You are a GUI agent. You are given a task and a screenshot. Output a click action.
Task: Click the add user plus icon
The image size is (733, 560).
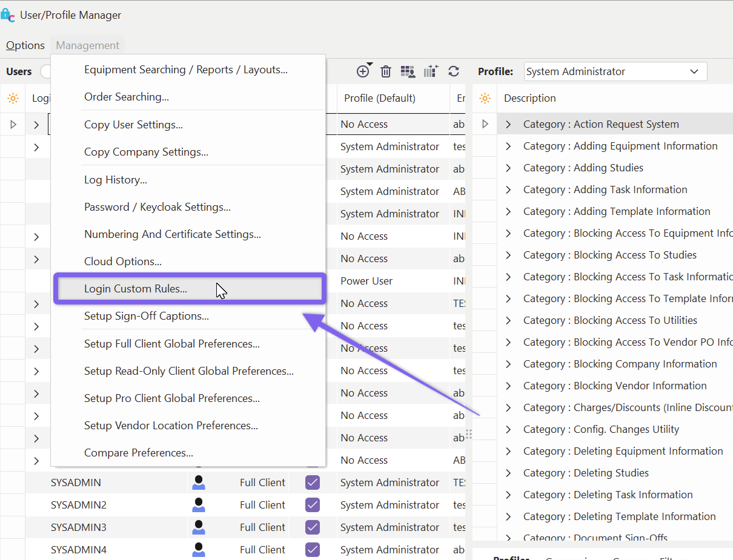click(363, 71)
